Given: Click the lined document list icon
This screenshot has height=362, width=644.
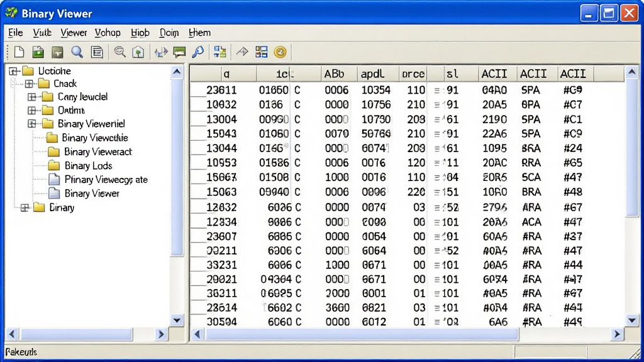Looking at the screenshot, I should pos(97,52).
